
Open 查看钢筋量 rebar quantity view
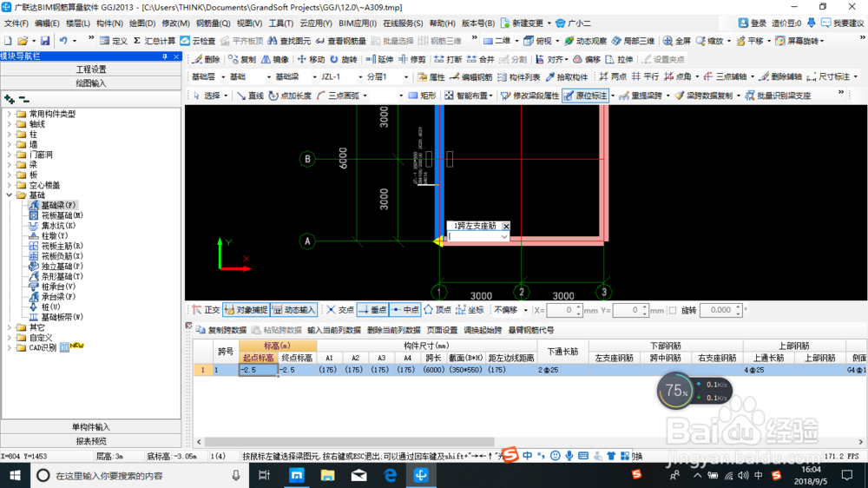tap(340, 41)
